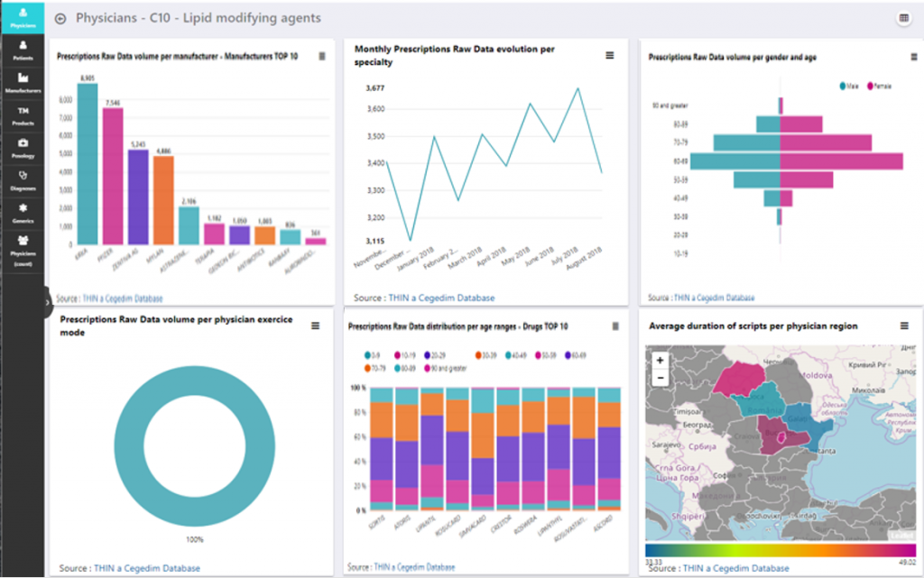Toggle the Male legend series
The height and width of the screenshot is (578, 924).
[x=849, y=86]
